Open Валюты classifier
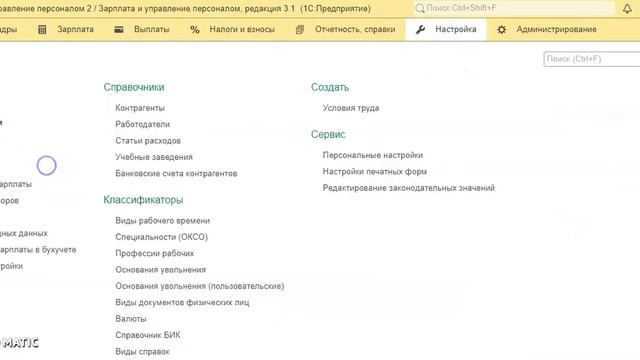640x360 pixels. pyautogui.click(x=131, y=318)
